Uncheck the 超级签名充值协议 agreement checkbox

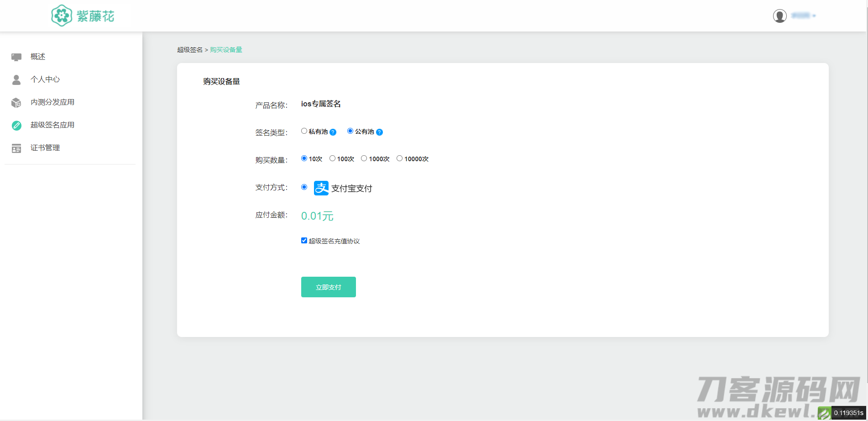(x=304, y=241)
